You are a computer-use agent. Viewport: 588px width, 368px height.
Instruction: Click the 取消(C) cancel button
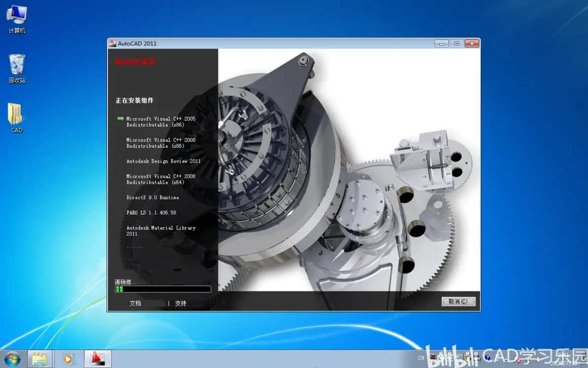[x=458, y=301]
